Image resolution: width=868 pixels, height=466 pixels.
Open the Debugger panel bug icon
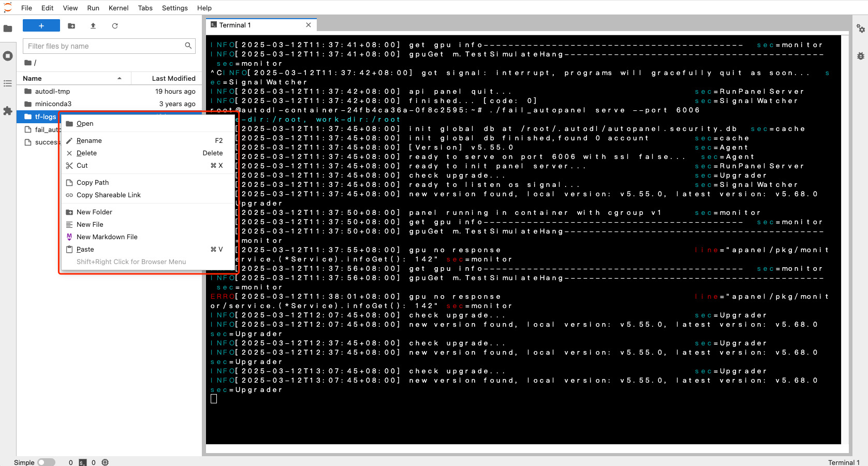click(861, 56)
